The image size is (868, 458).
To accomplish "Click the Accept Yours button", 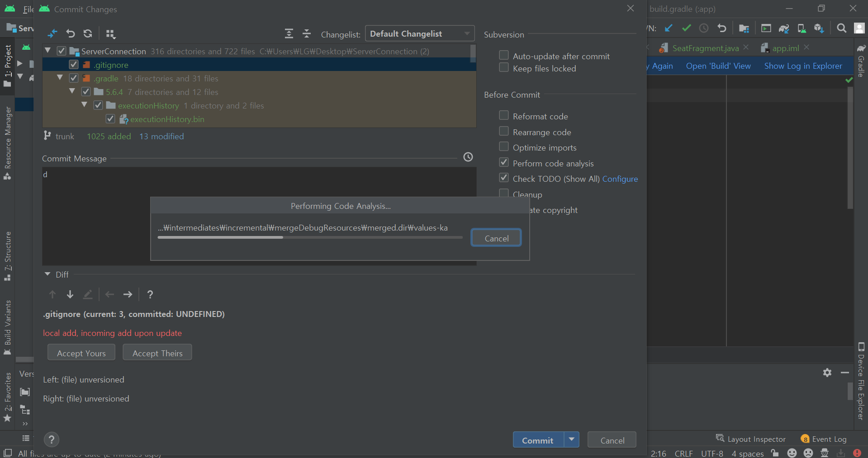I will (81, 353).
